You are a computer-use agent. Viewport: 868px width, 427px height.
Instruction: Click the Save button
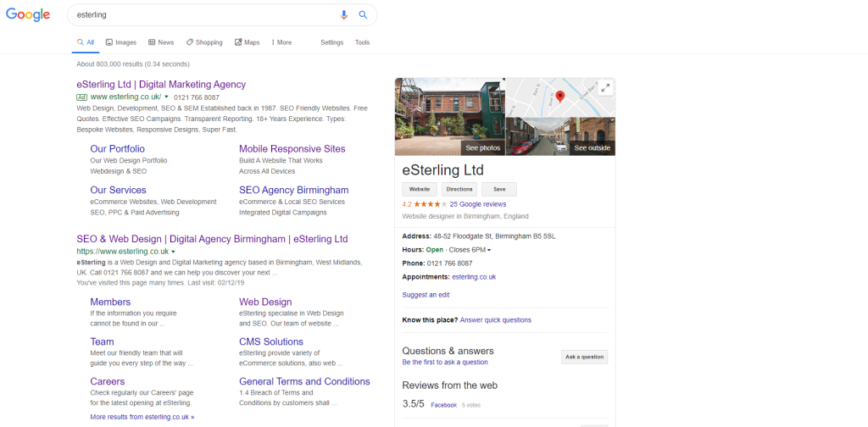pyautogui.click(x=499, y=189)
